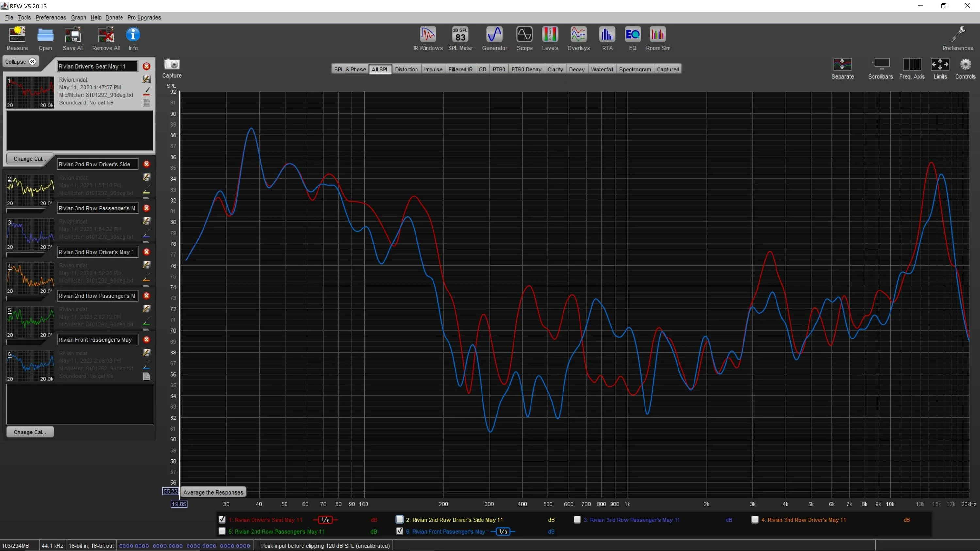Viewport: 980px width, 551px height.
Task: Open the Info panel icon
Action: click(133, 39)
